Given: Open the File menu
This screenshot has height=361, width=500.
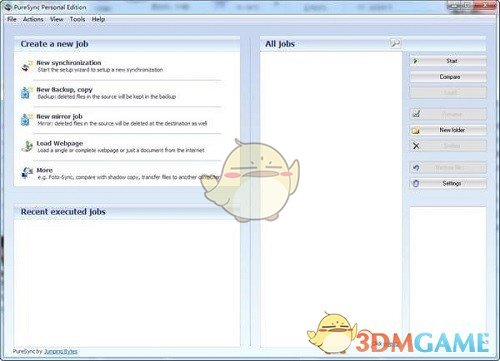Looking at the screenshot, I should coord(12,19).
